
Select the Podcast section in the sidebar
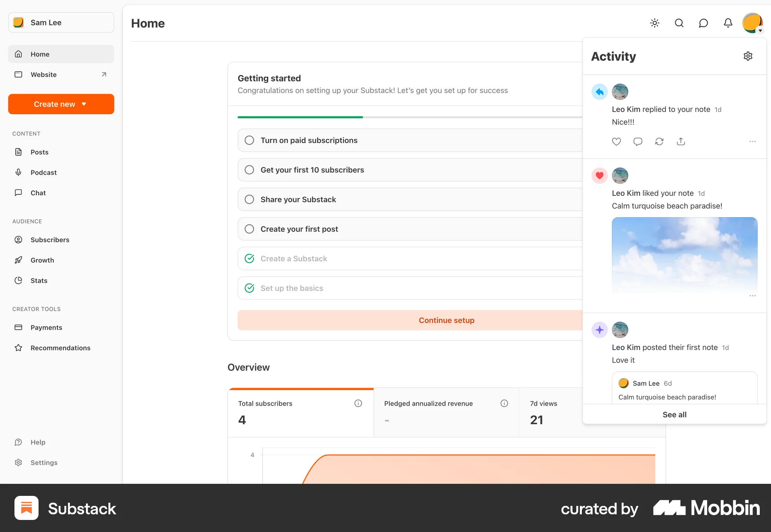pos(43,172)
